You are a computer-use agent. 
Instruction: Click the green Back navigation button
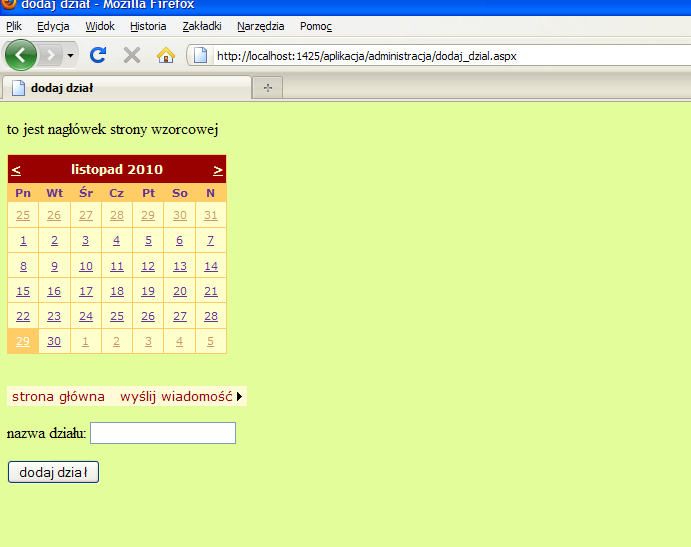coord(20,55)
